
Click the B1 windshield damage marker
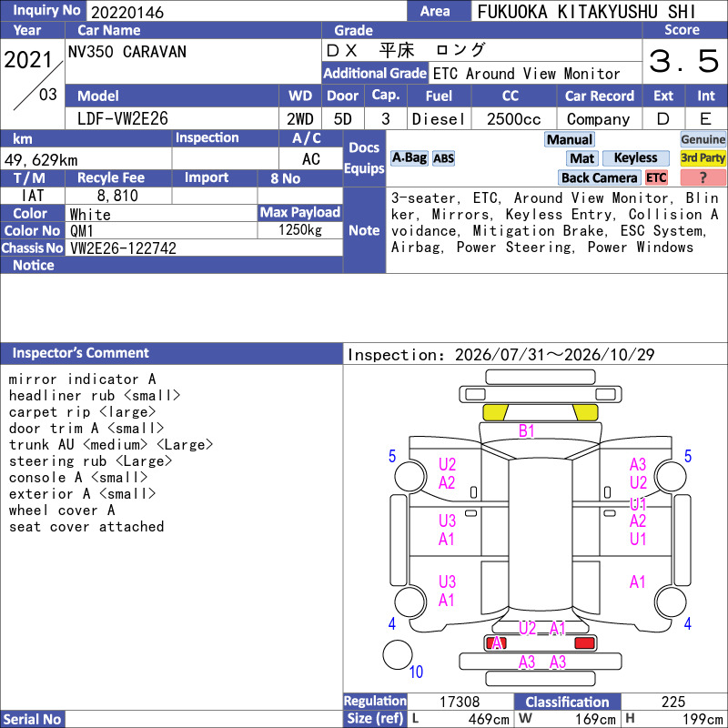point(527,431)
